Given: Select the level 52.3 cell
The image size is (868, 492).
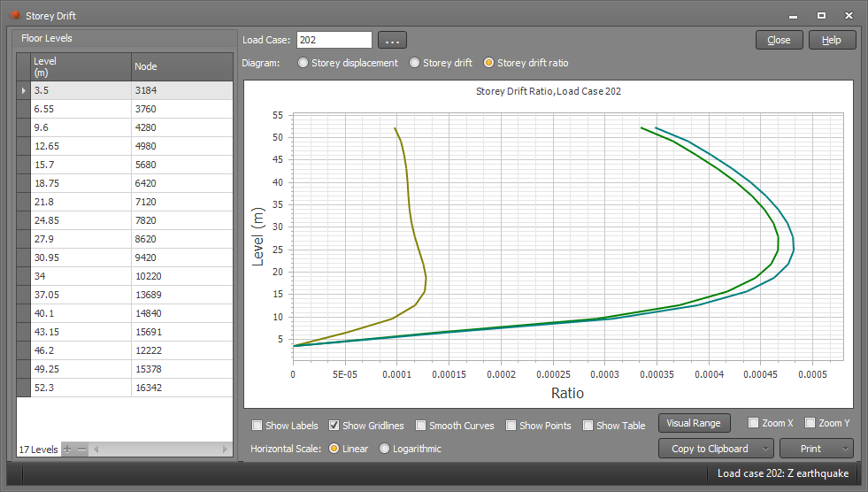Looking at the screenshot, I should (81, 388).
